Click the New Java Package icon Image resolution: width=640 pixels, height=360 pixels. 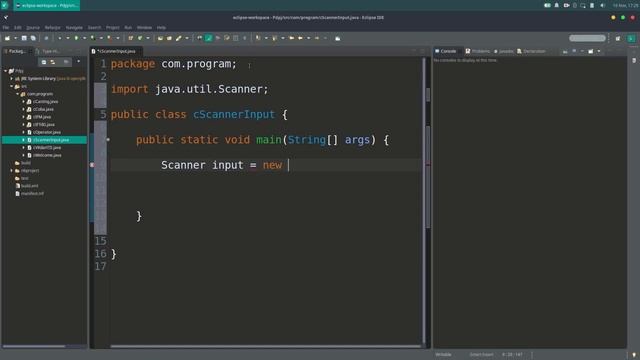point(131,38)
